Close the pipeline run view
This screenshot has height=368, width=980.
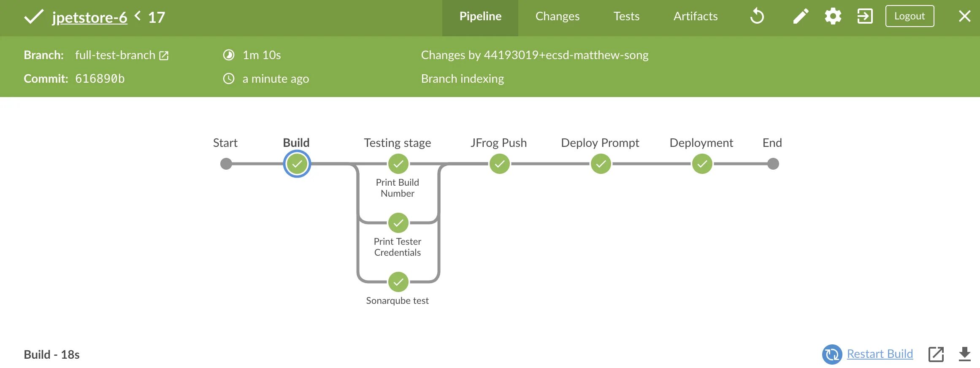[964, 16]
